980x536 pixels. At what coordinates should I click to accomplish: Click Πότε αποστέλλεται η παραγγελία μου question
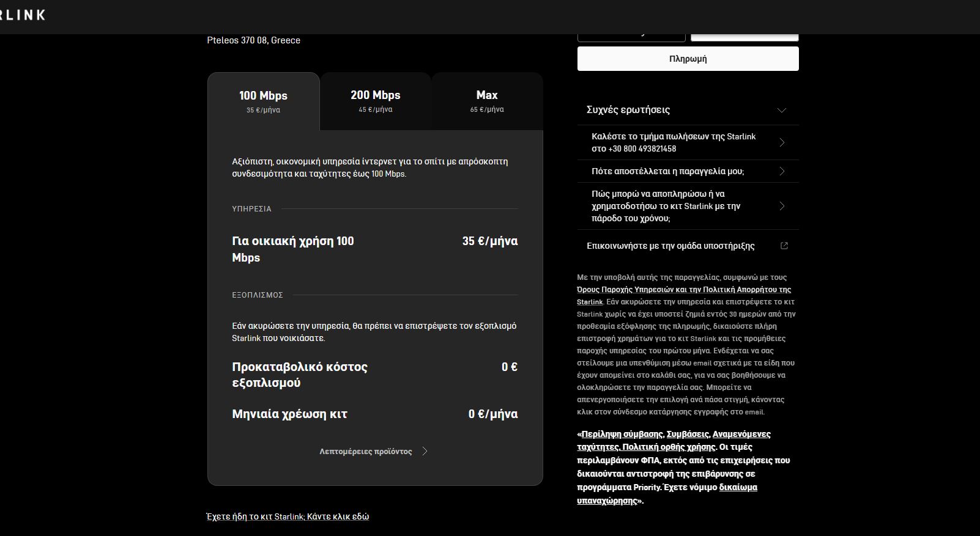(668, 171)
